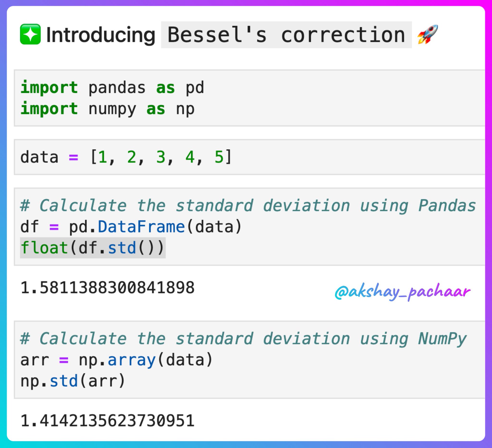Click the output value 1.4142135623730951
The height and width of the screenshot is (448, 492).
click(108, 421)
